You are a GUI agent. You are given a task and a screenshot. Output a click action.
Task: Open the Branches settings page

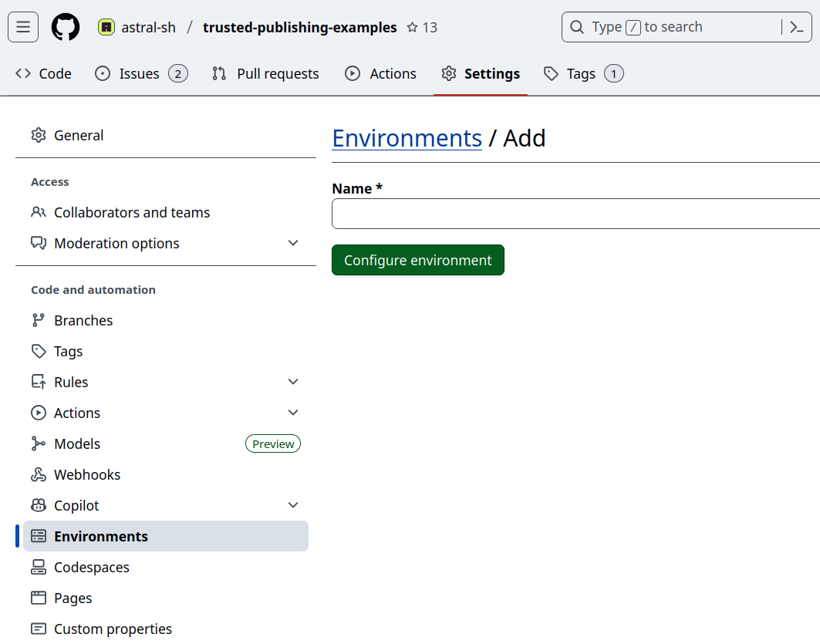(x=83, y=320)
